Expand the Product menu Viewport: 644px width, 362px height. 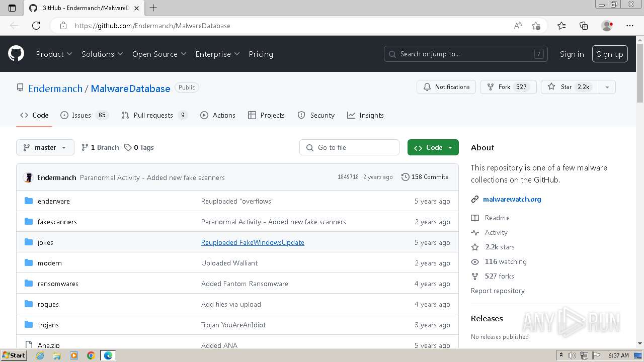click(54, 54)
